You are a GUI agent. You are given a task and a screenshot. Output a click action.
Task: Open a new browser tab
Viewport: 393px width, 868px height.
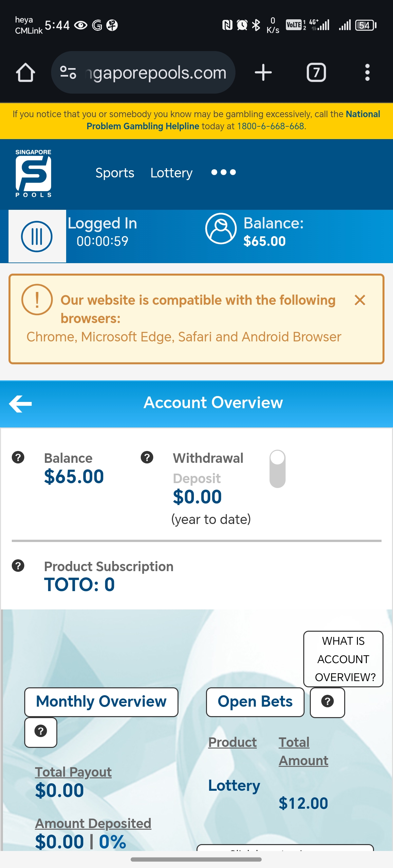263,72
